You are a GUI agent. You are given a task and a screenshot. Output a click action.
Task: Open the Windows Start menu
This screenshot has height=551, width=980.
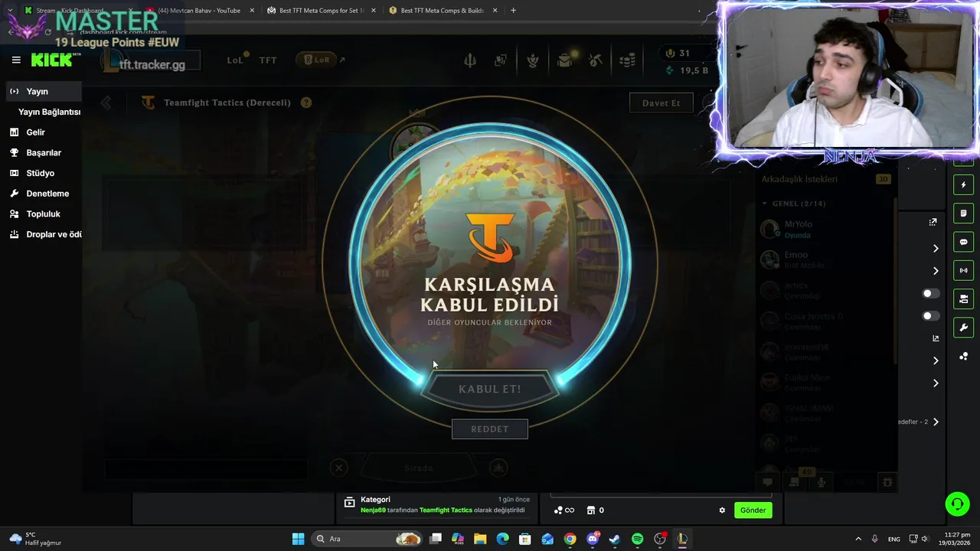pyautogui.click(x=298, y=539)
